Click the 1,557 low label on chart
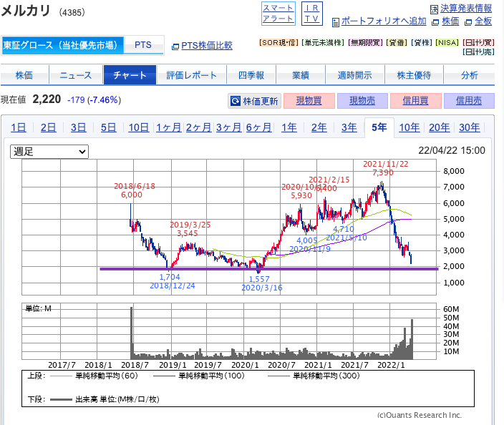 259,279
